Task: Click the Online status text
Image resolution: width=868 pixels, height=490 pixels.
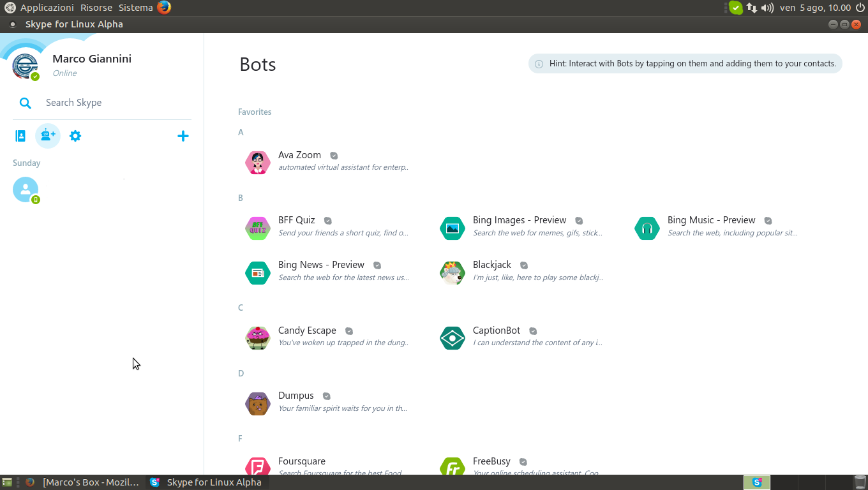Action: click(64, 73)
